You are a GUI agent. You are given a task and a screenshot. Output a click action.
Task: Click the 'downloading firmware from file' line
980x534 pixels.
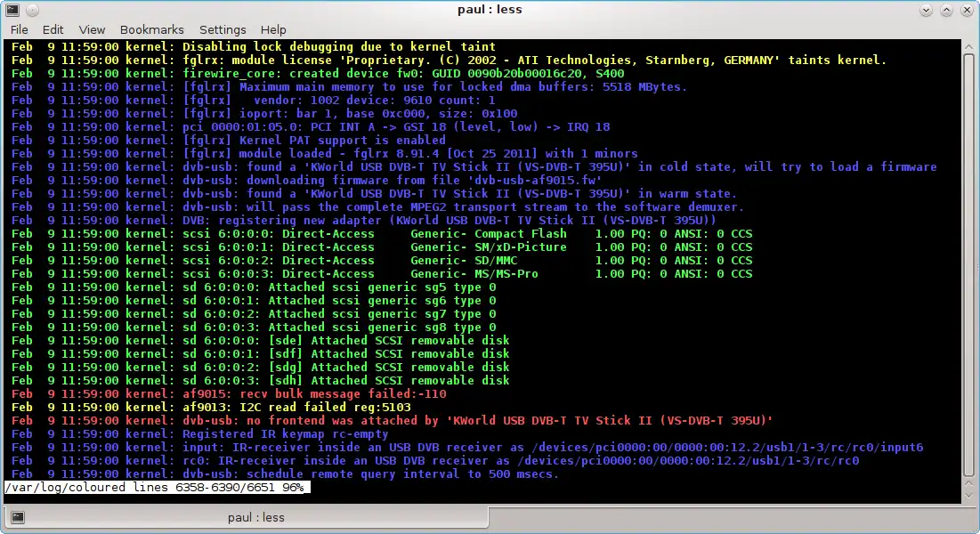[306, 180]
